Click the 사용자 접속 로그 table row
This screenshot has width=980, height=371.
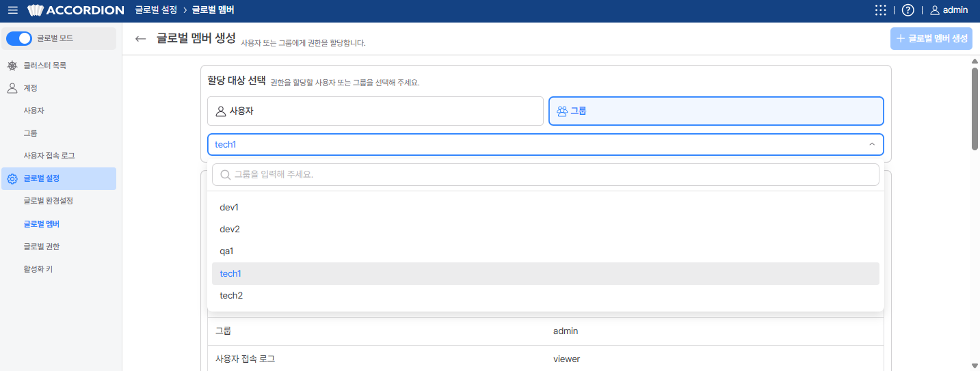click(x=545, y=358)
